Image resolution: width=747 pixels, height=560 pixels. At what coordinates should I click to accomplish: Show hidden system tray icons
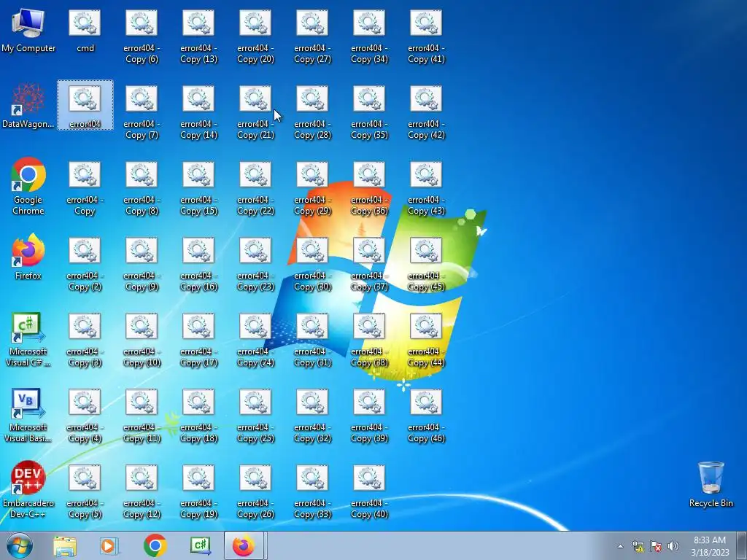coord(620,546)
